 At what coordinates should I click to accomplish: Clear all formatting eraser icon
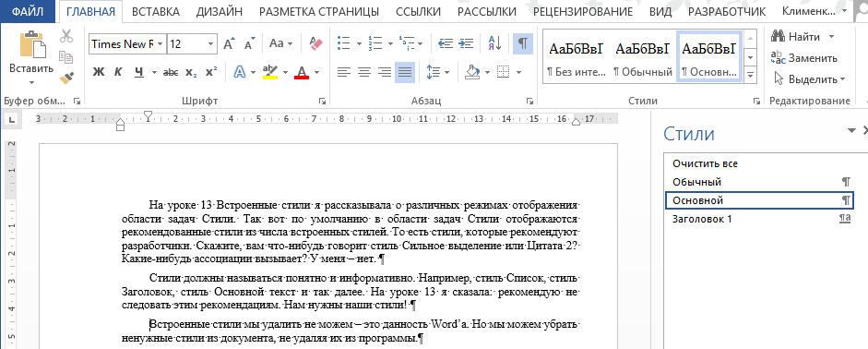316,43
